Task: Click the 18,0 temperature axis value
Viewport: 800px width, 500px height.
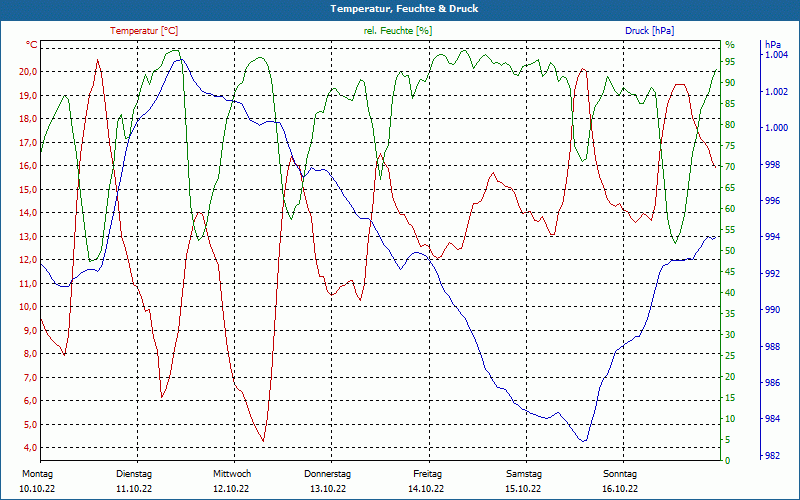Action: (28, 119)
